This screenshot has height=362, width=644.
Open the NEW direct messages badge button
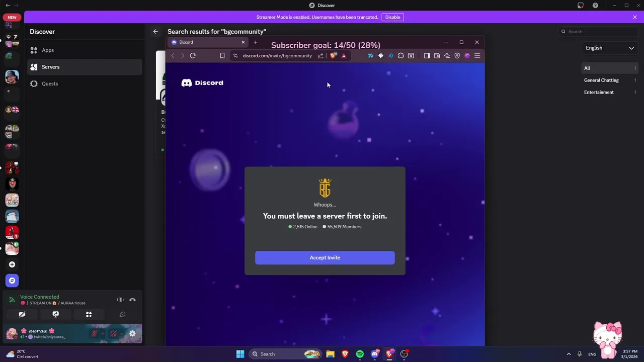12,17
